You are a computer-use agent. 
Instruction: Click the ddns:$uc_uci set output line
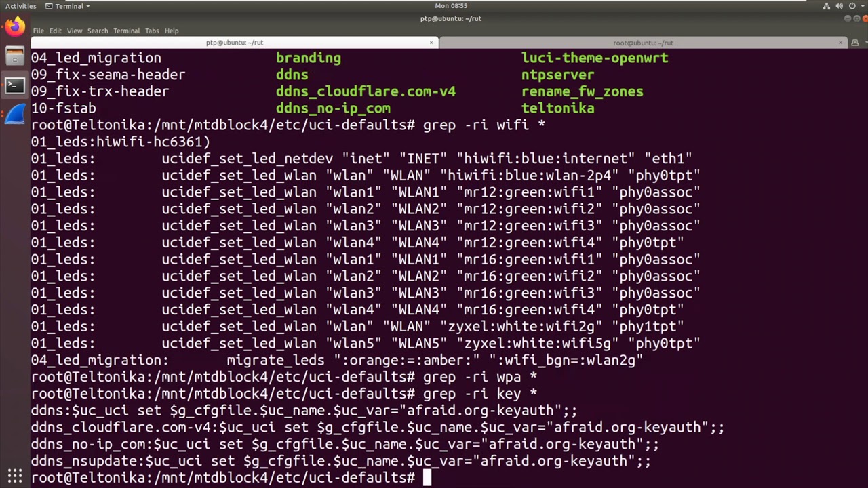(304, 411)
